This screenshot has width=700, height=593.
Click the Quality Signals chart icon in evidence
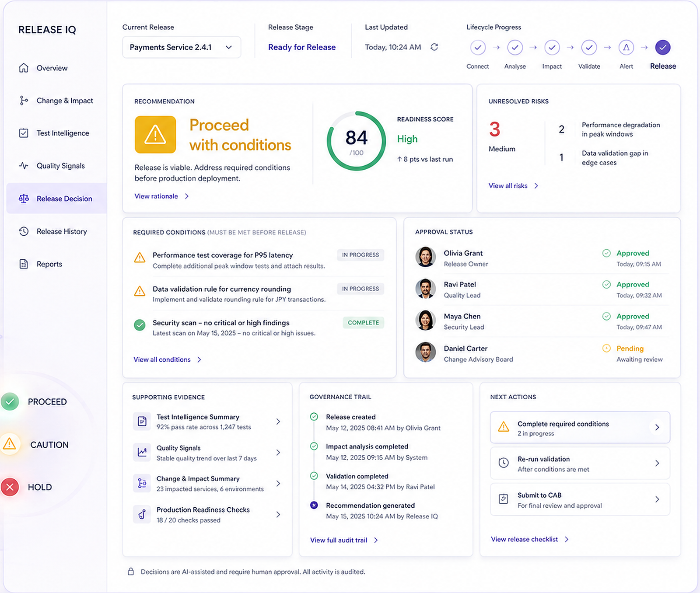point(142,452)
